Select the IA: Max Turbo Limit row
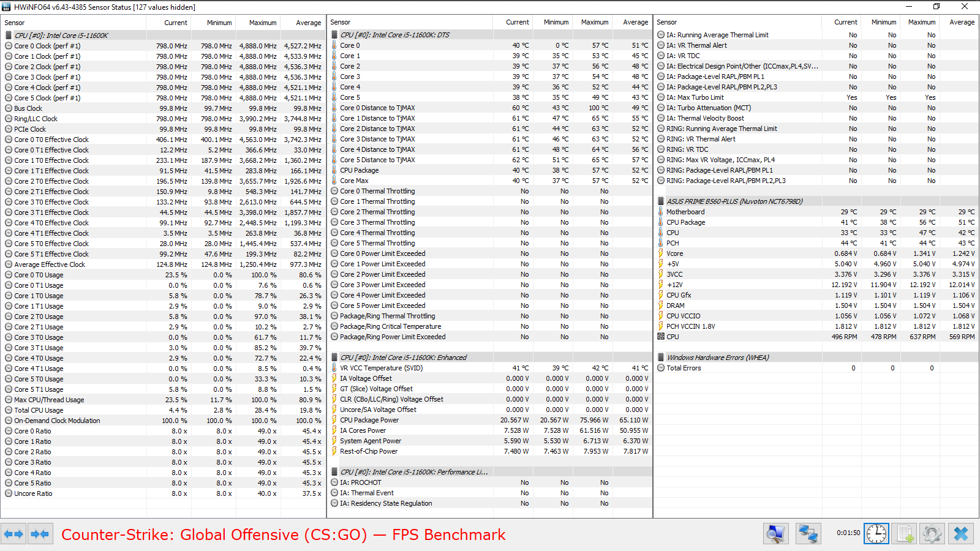 point(816,97)
